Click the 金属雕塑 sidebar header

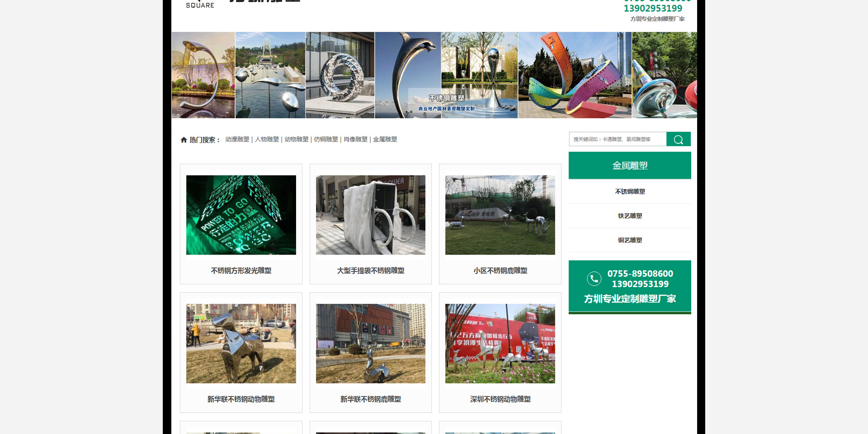630,165
